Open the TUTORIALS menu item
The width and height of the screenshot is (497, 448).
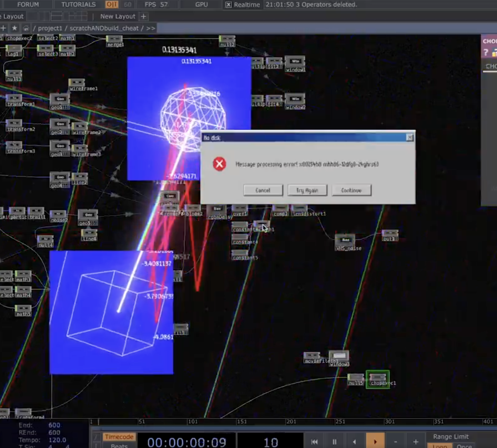pyautogui.click(x=78, y=5)
